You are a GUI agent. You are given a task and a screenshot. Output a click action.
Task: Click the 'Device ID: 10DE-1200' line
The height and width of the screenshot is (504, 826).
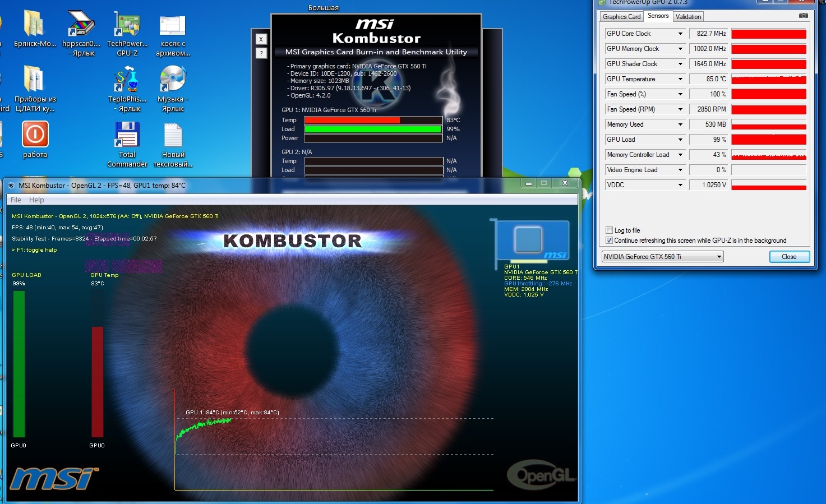pyautogui.click(x=342, y=73)
